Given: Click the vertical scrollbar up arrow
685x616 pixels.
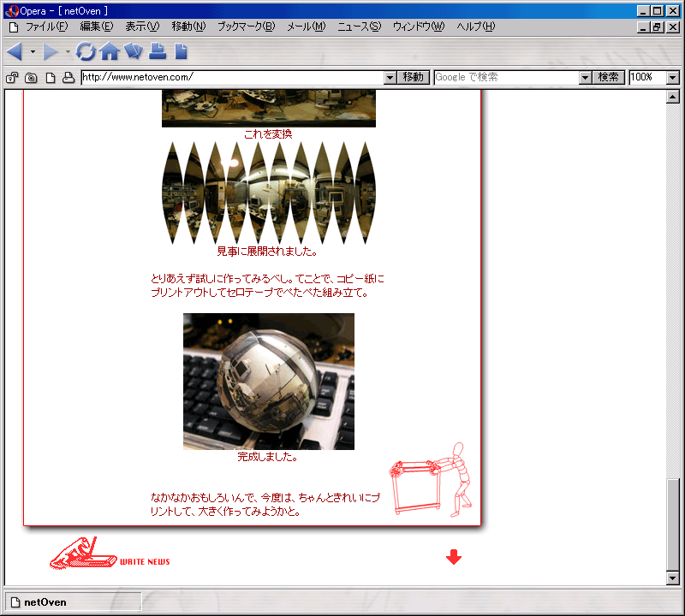Looking at the screenshot, I should tap(673, 97).
